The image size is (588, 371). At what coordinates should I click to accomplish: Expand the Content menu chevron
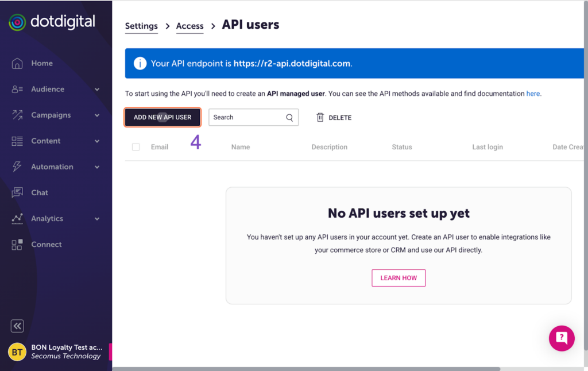[97, 141]
